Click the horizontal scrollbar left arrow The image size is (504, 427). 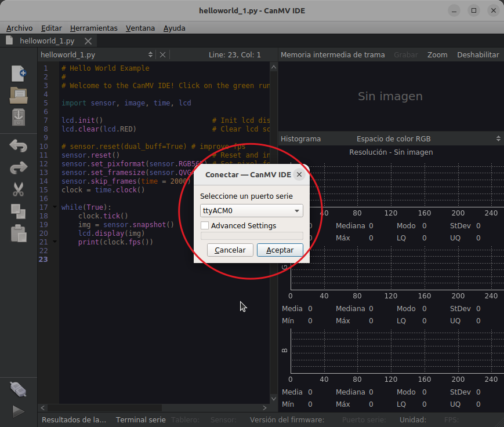43,408
